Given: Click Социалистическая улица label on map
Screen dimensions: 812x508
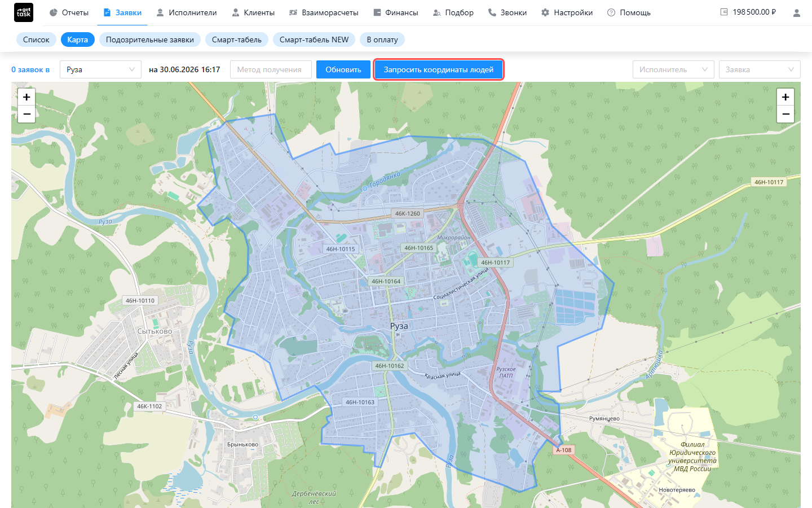Looking at the screenshot, I should (461, 283).
